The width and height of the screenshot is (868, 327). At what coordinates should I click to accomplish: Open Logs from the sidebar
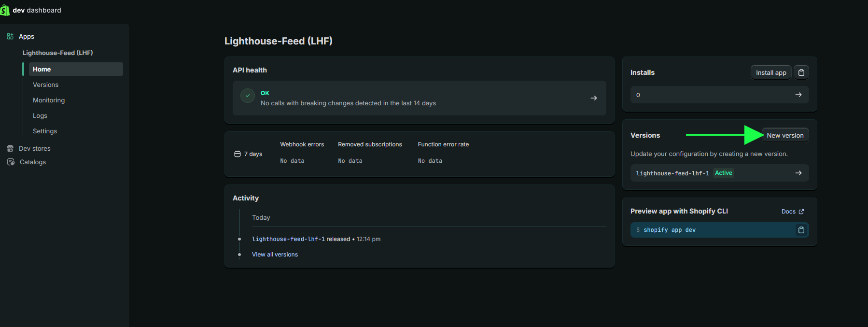click(40, 115)
